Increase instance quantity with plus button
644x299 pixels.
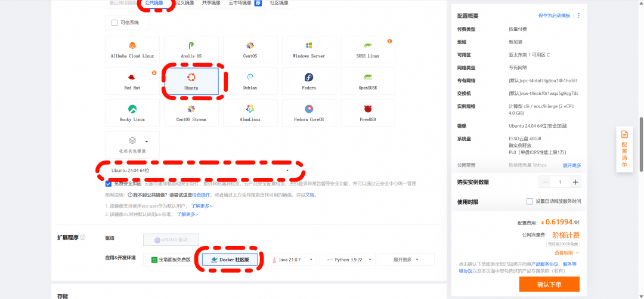575,182
